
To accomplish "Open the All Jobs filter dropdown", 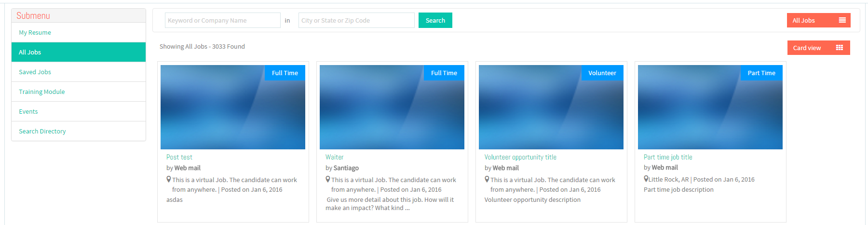I will pyautogui.click(x=818, y=20).
